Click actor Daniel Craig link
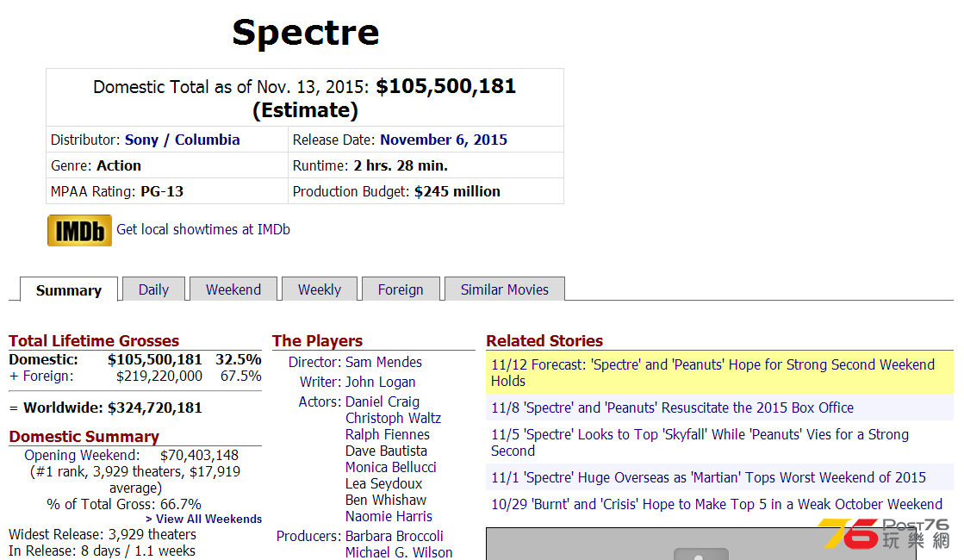This screenshot has height=560, width=964. (382, 401)
